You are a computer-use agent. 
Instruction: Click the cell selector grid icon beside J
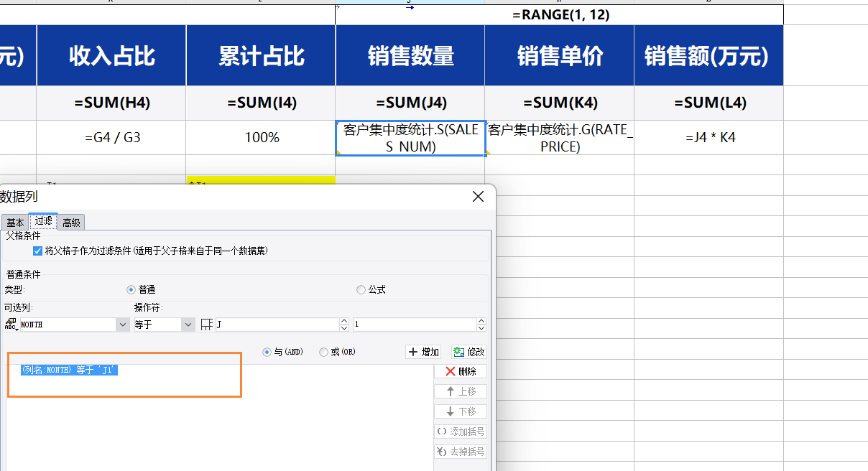click(x=207, y=325)
